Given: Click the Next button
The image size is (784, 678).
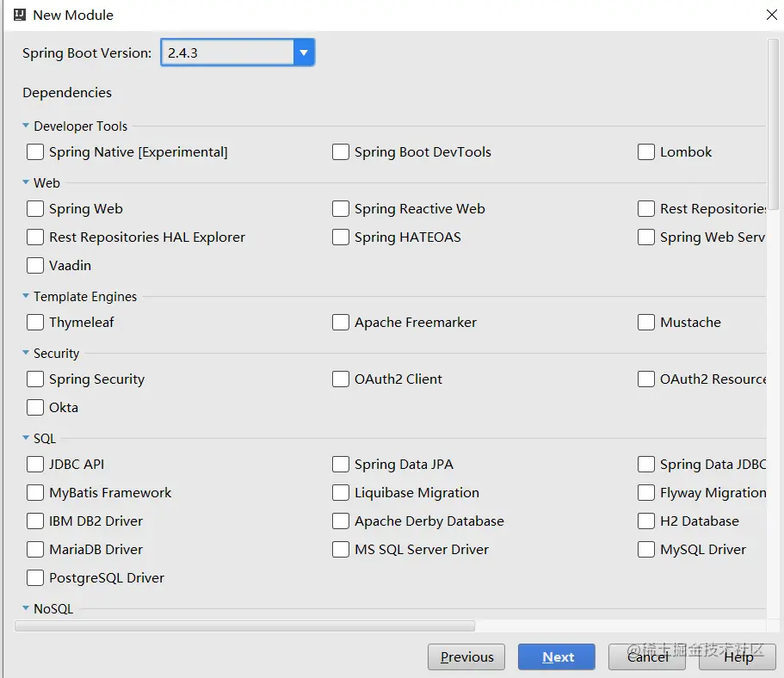Looking at the screenshot, I should pyautogui.click(x=557, y=656).
